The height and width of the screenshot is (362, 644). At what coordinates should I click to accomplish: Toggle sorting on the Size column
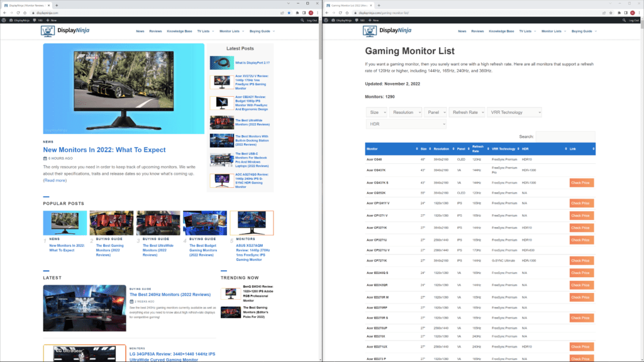pos(425,148)
